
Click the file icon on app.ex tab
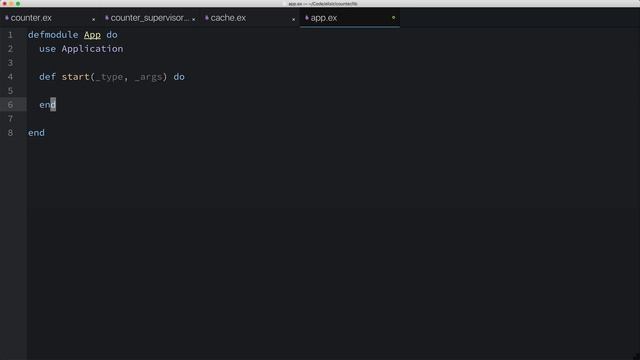point(307,18)
